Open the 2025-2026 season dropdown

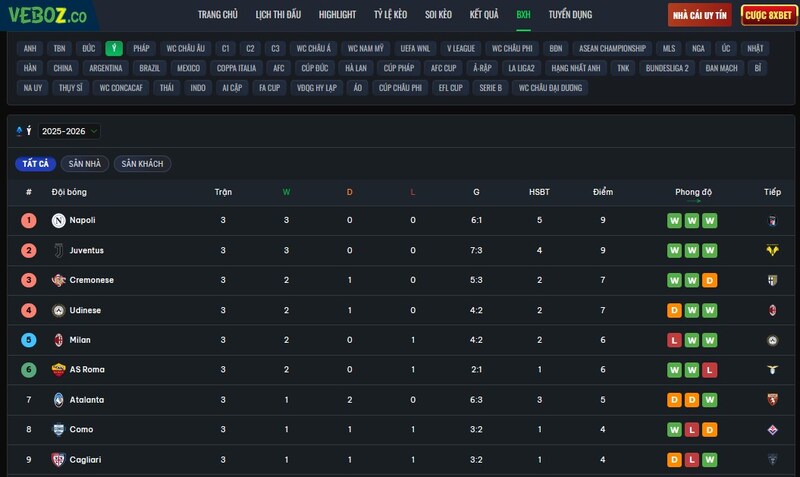click(69, 131)
